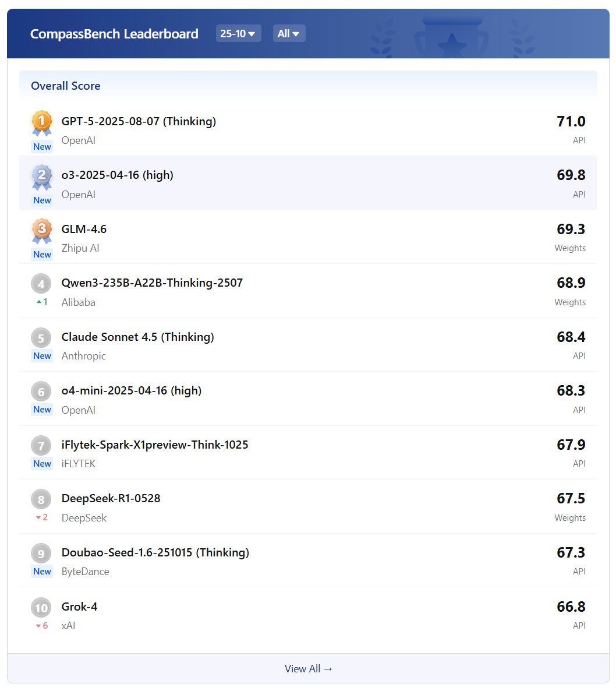Click the DeepSeek organization label
This screenshot has height=691, width=616.
pos(84,519)
